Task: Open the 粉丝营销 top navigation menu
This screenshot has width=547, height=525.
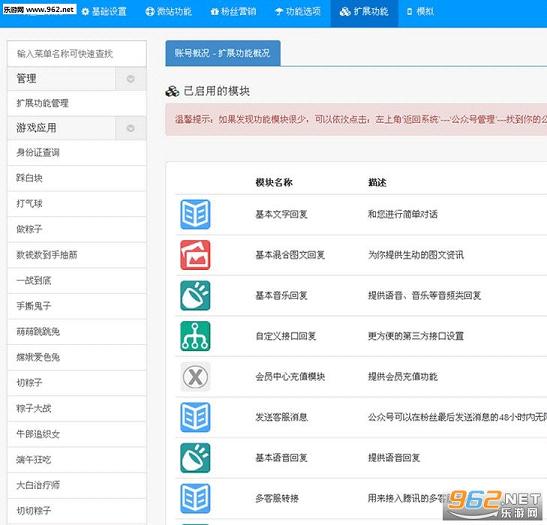Action: (234, 12)
